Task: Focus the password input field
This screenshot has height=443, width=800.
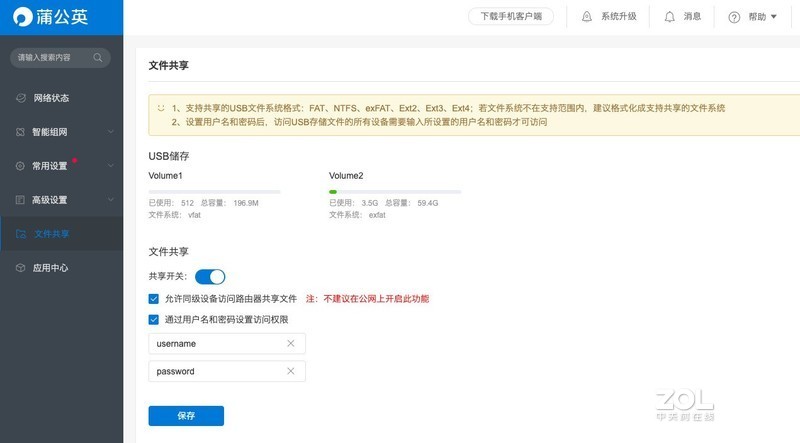Action: [227, 371]
